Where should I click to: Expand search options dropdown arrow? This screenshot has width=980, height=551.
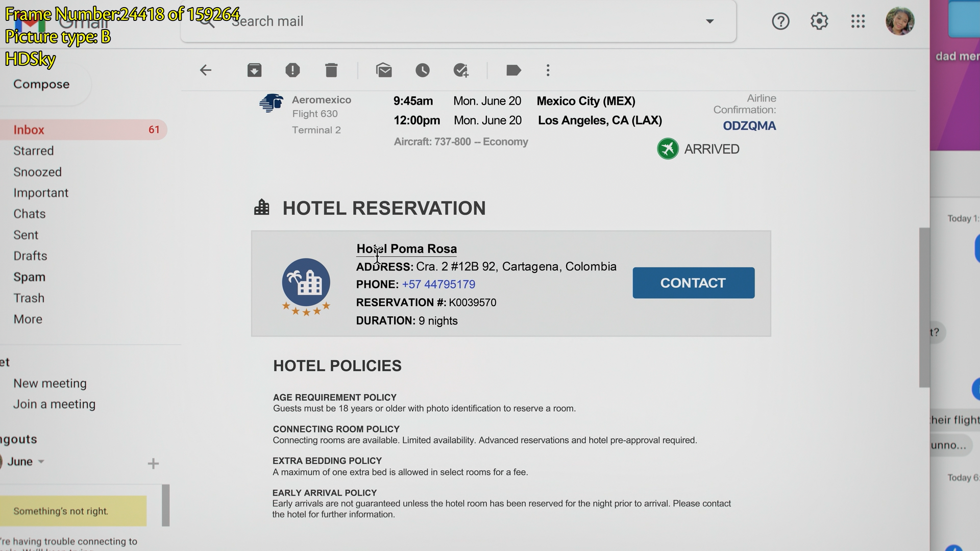tap(709, 21)
